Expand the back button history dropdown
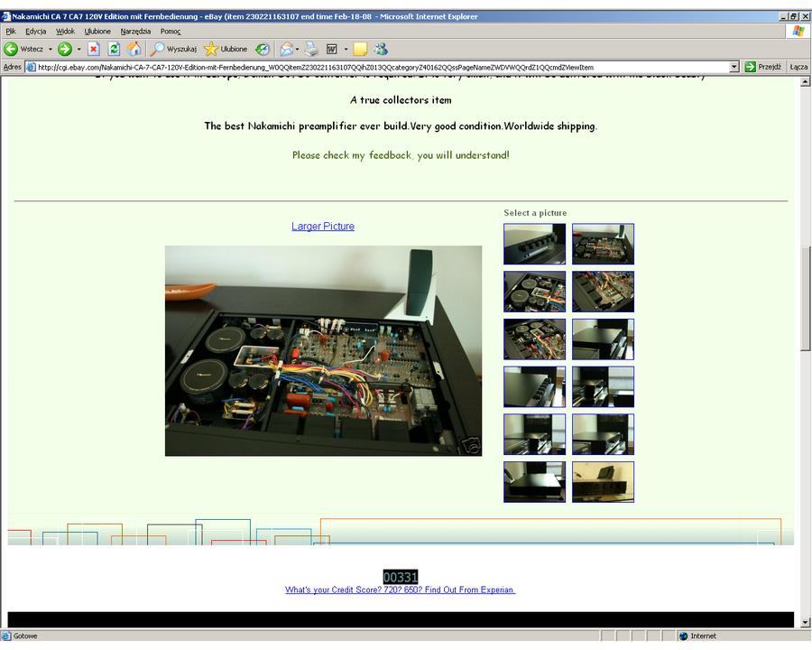 51,50
